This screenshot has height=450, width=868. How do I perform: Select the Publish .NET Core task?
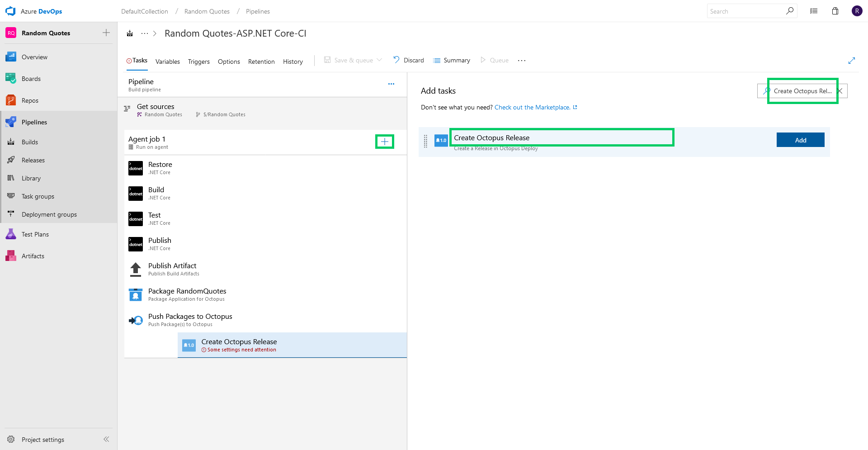tap(265, 244)
